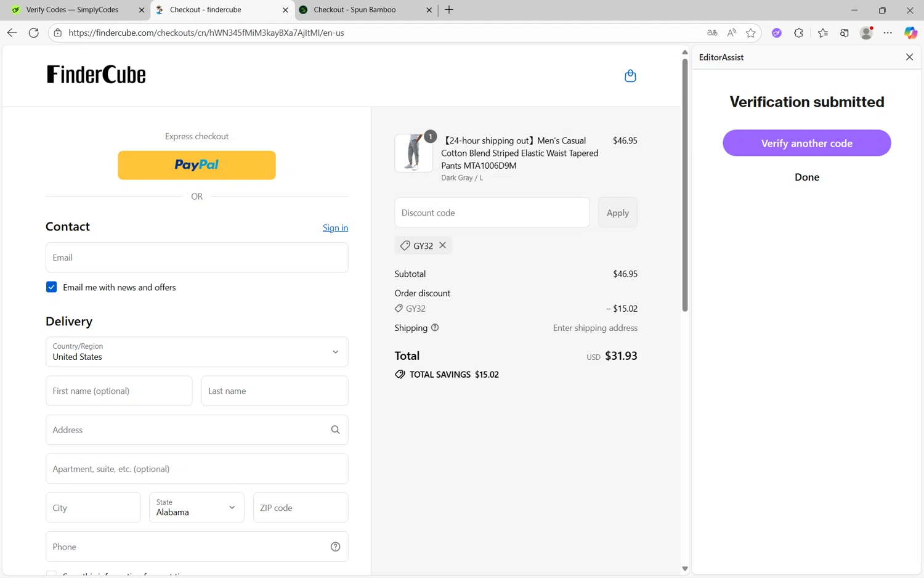The width and height of the screenshot is (924, 578).
Task: Focus the First name (optional) field
Action: 119,391
